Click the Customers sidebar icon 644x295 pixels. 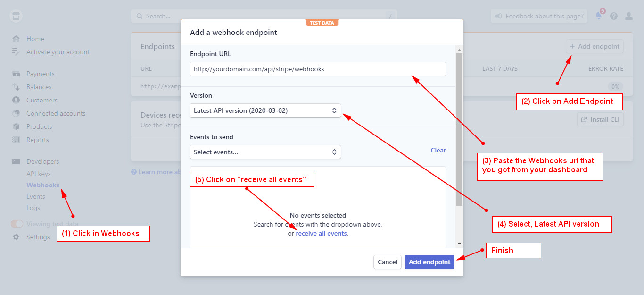[x=16, y=100]
